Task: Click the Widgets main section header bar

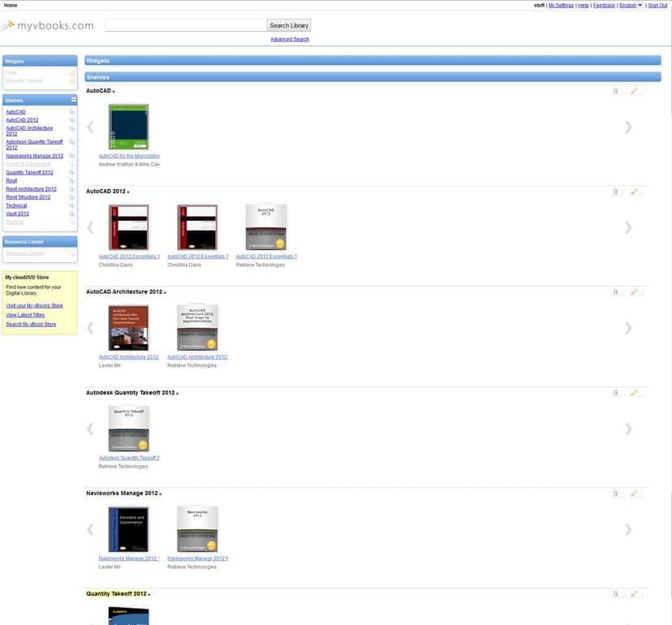Action: point(373,60)
